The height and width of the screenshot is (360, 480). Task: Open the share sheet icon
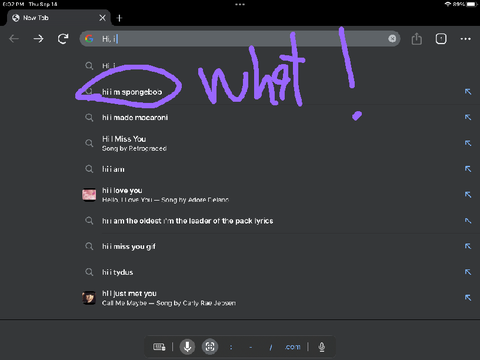point(417,39)
